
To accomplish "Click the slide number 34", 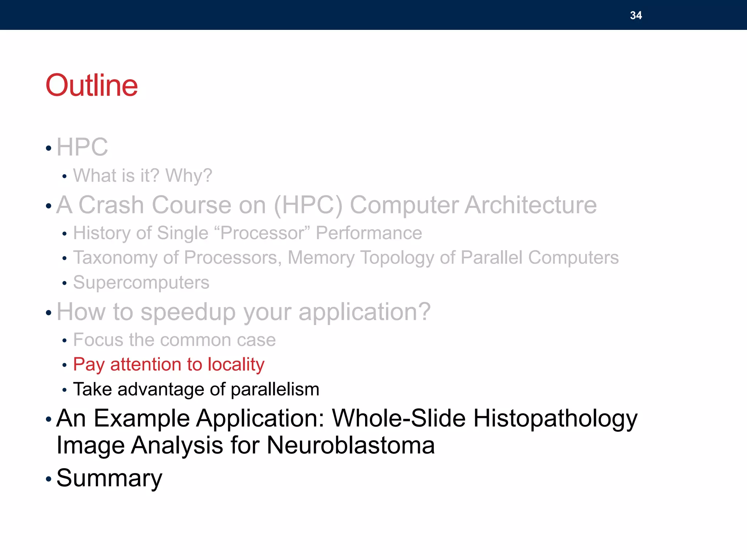I will tap(636, 15).
